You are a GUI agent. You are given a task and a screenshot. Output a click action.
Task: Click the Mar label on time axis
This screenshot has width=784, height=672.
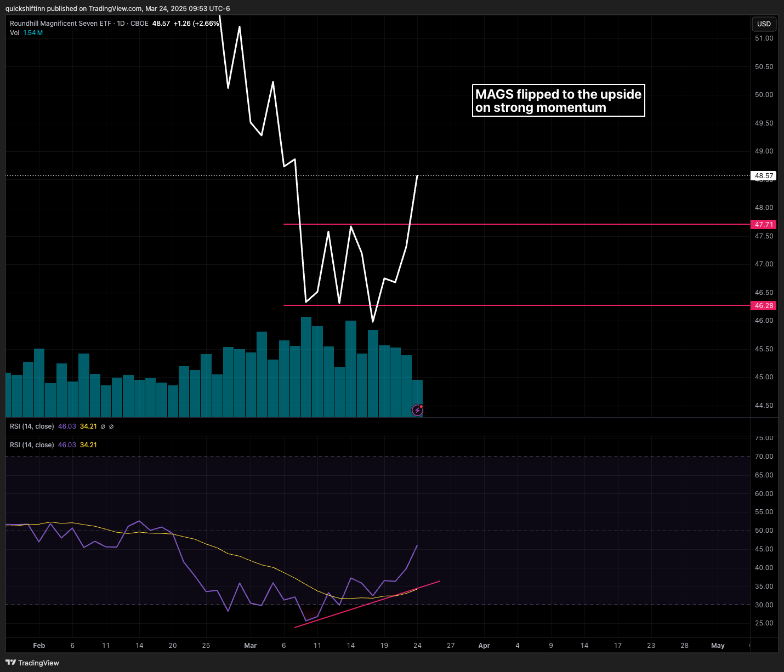(x=251, y=646)
